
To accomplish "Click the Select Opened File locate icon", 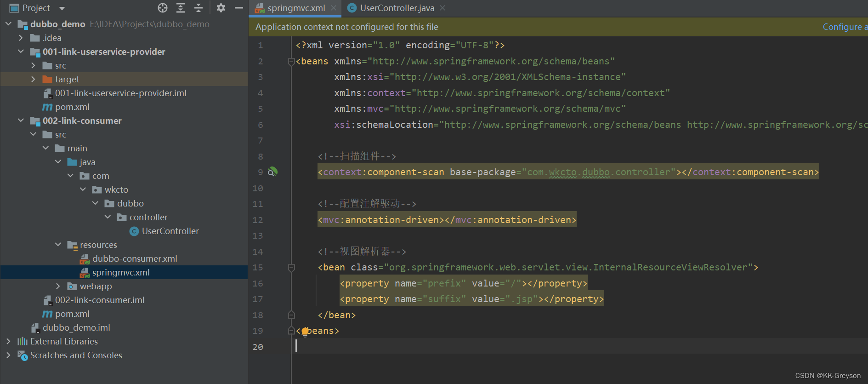I will [163, 8].
